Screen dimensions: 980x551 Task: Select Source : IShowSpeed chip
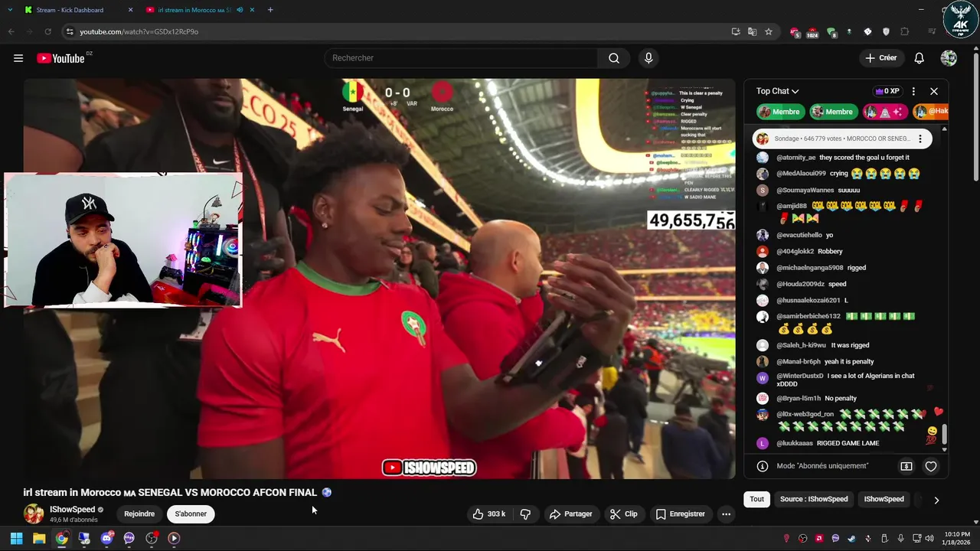pyautogui.click(x=814, y=499)
